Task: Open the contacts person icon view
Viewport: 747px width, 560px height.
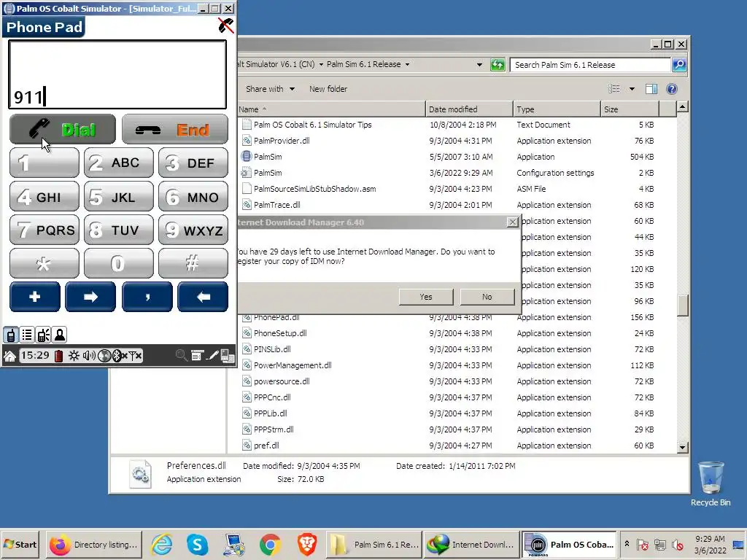Action: pos(60,335)
